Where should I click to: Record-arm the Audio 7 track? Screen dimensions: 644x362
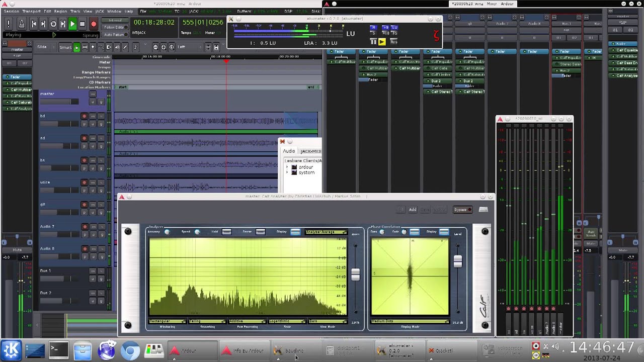pyautogui.click(x=84, y=227)
